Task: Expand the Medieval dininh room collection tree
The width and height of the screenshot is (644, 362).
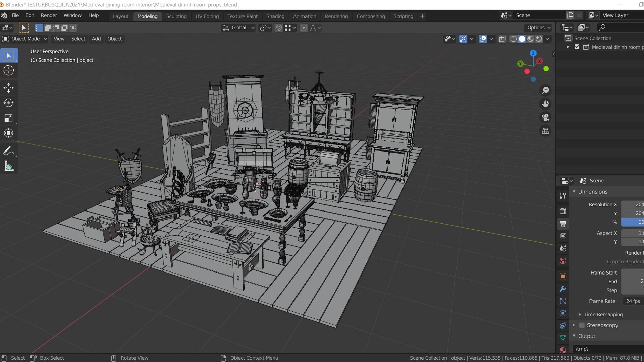Action: pyautogui.click(x=568, y=47)
